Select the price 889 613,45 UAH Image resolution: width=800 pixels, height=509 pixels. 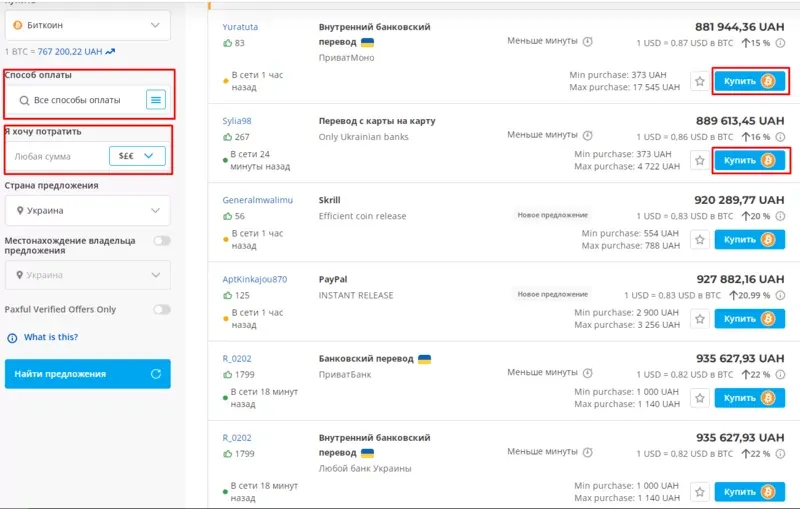[740, 121]
